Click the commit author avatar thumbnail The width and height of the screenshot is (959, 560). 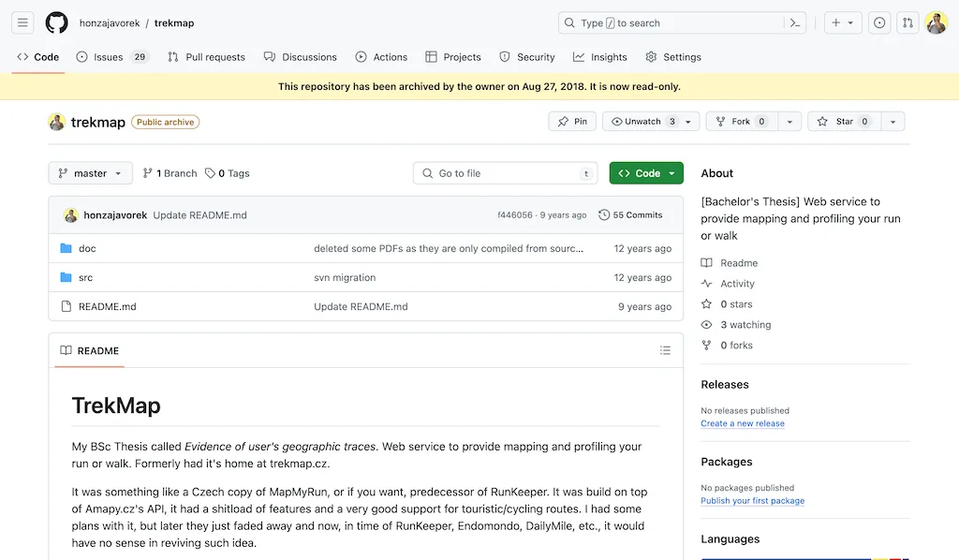point(71,215)
